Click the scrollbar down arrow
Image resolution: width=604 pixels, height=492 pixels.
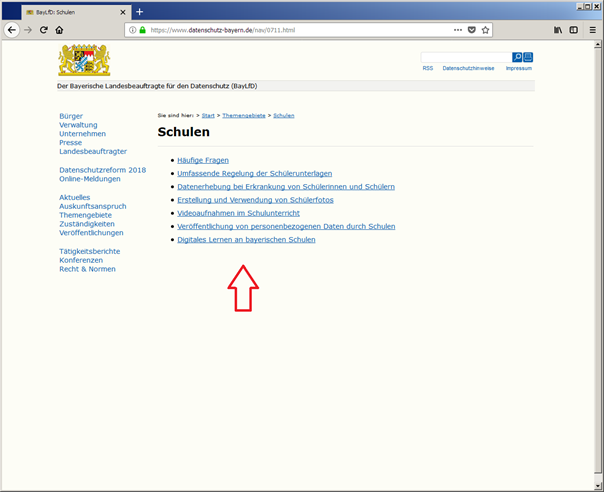(x=597, y=485)
